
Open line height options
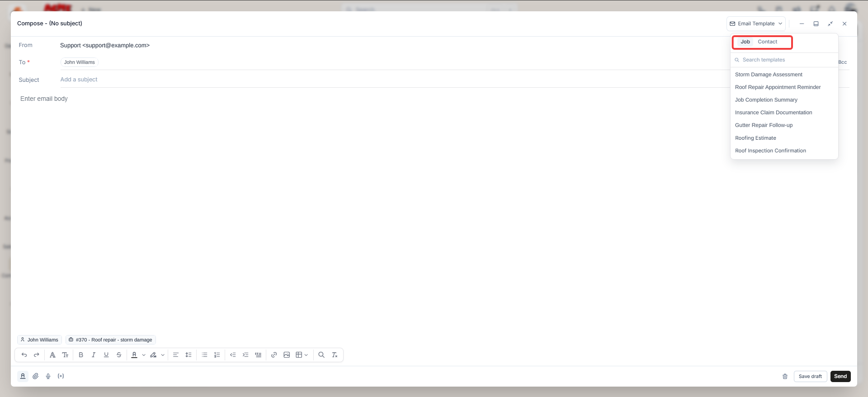point(189,355)
